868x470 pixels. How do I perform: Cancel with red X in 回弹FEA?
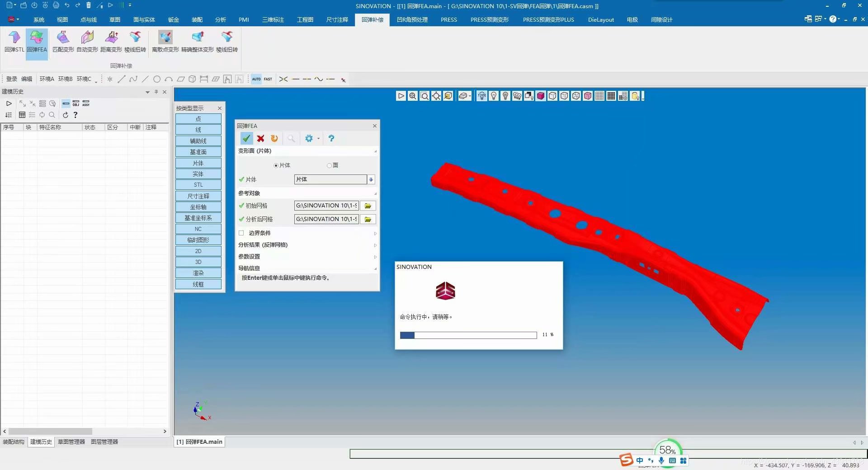coord(261,138)
